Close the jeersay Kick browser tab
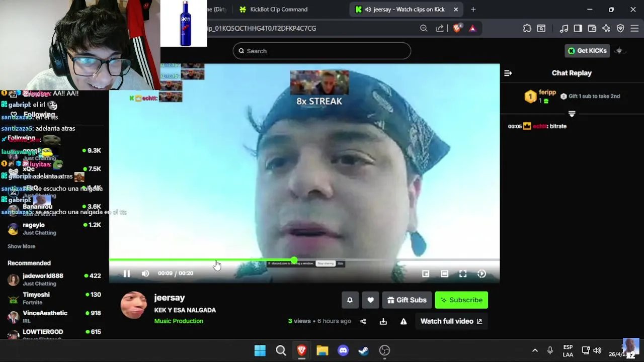 [x=456, y=10]
